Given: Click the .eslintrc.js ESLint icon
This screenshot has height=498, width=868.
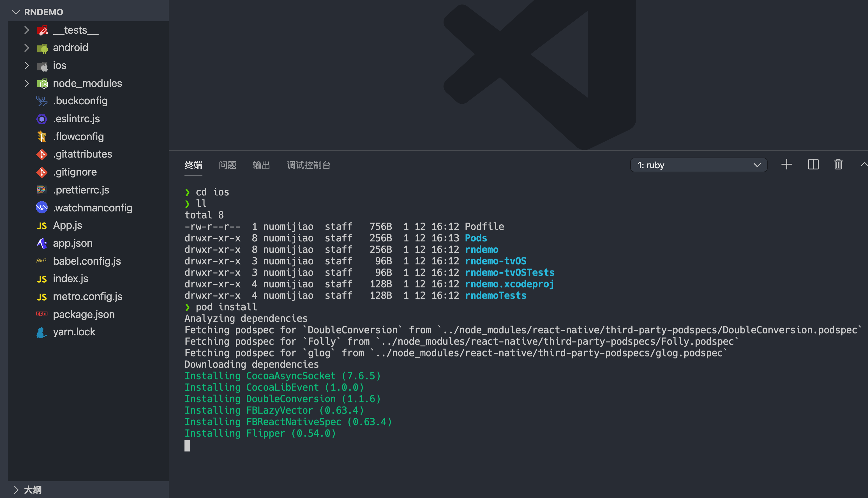Looking at the screenshot, I should coord(42,119).
